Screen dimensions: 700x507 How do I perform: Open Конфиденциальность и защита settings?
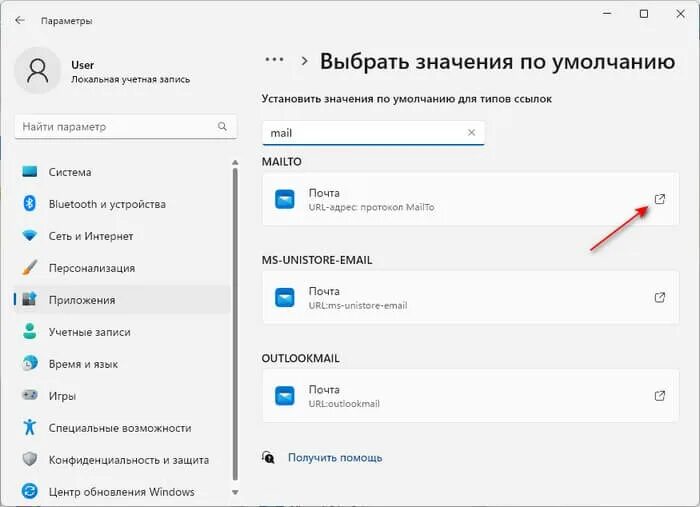[121, 460]
